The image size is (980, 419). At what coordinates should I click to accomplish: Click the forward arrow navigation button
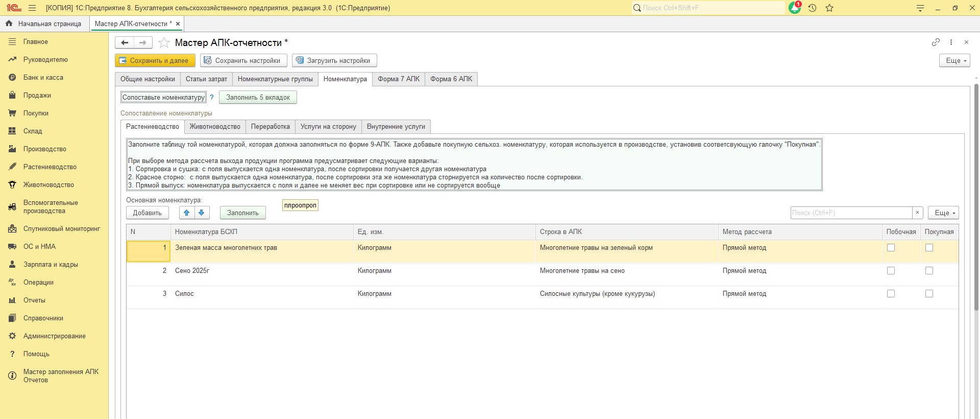[x=143, y=42]
